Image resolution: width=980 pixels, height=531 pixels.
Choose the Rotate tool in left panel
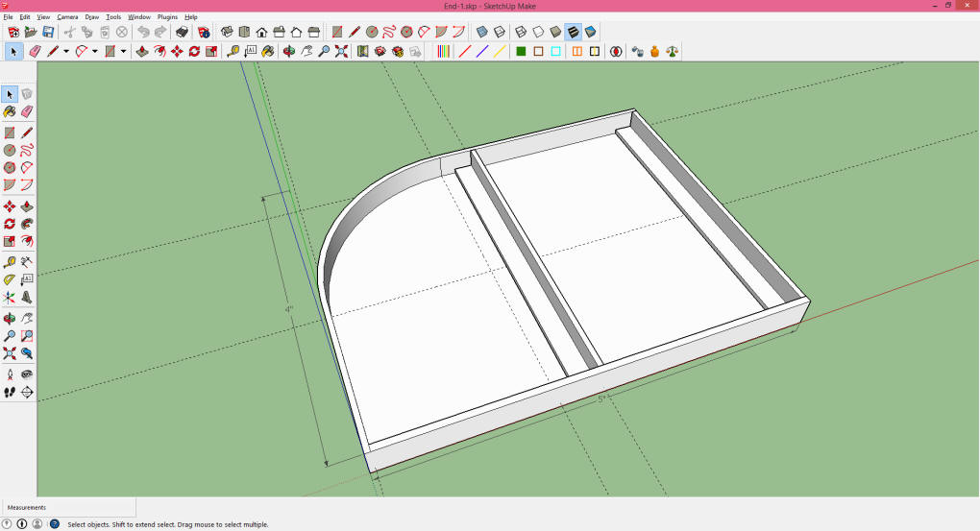pyautogui.click(x=10, y=224)
